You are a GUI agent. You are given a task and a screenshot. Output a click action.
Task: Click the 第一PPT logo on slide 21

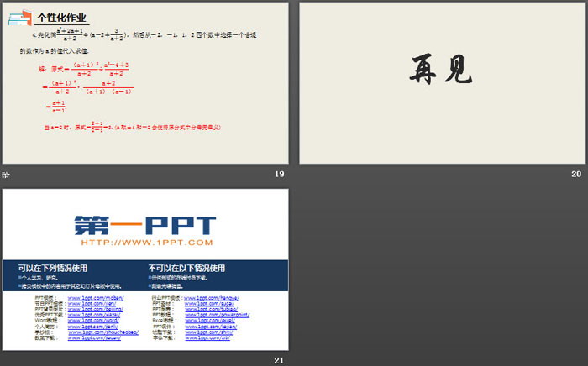pyautogui.click(x=144, y=224)
